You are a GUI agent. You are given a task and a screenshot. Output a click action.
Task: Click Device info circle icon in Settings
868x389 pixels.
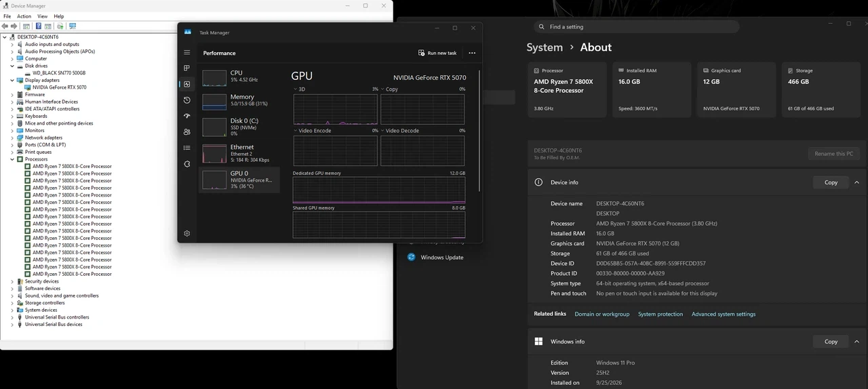pos(538,182)
